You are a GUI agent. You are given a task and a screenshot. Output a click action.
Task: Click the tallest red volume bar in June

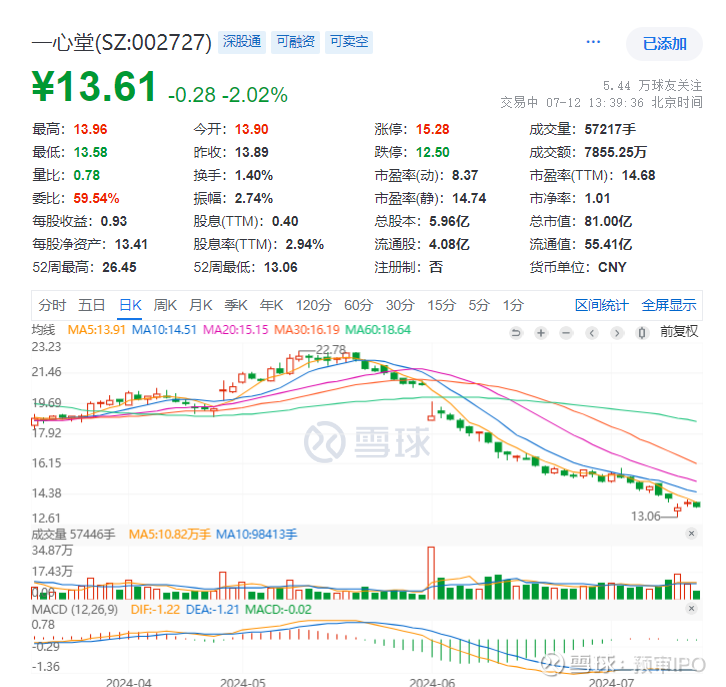click(x=431, y=573)
